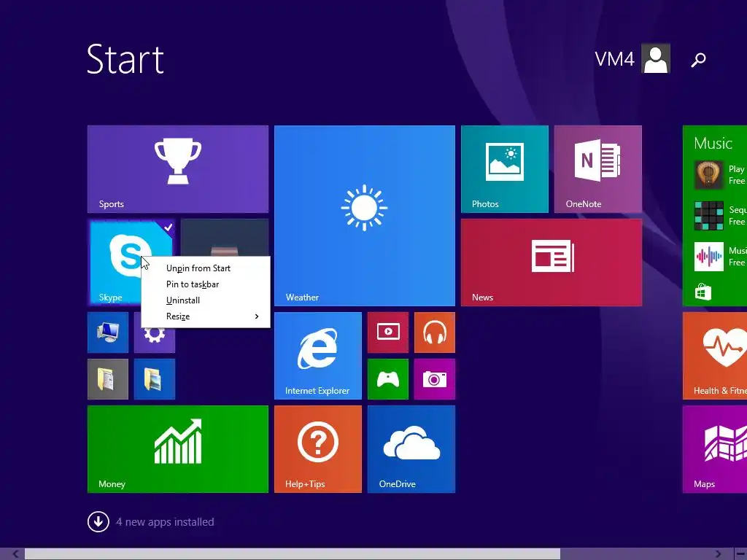Click the Sequencer app thumbnail in Music tile
747x560 pixels.
pyautogui.click(x=708, y=216)
